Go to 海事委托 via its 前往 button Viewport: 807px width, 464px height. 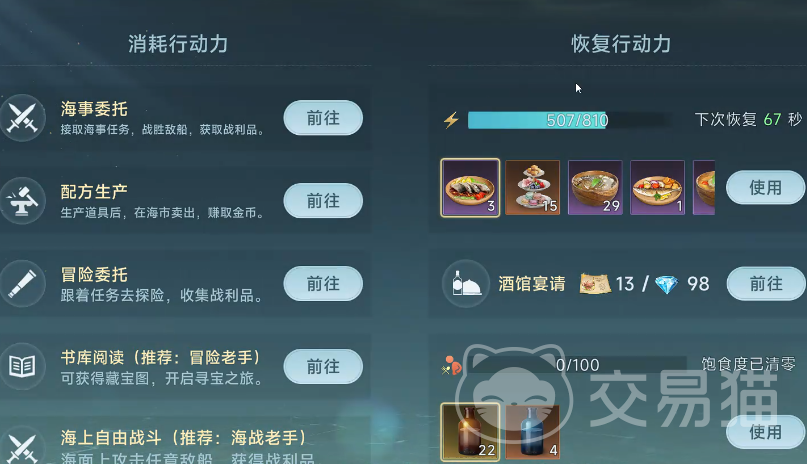(323, 118)
